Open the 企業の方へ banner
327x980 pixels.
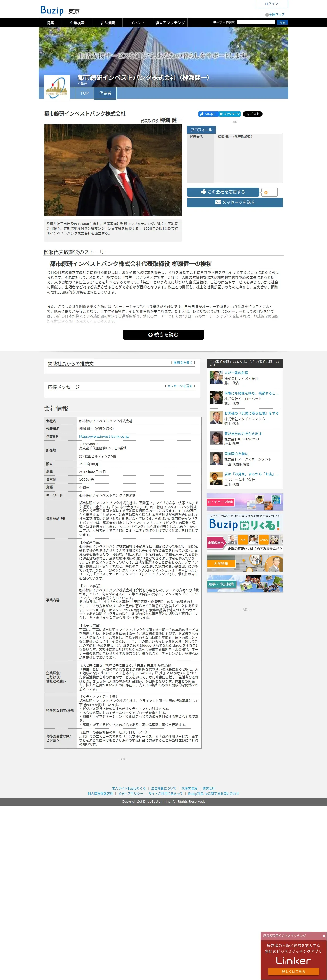tap(245, 543)
